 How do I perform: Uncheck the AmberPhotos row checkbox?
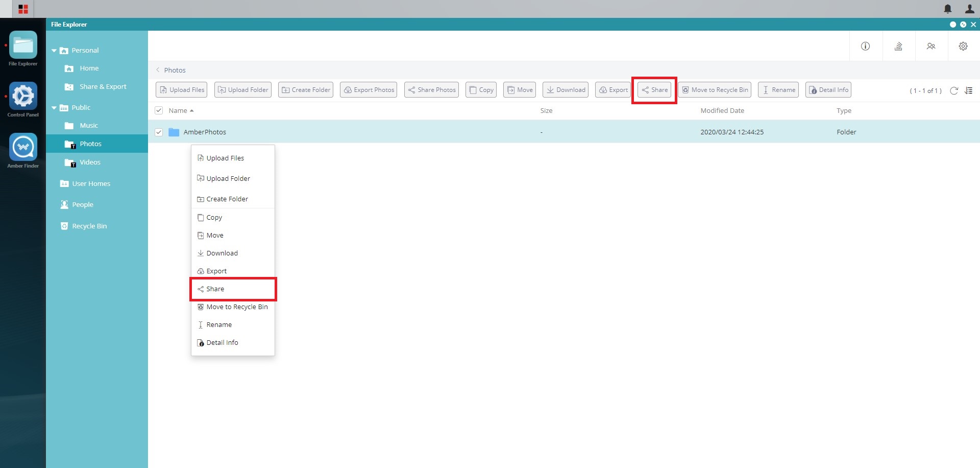(159, 132)
